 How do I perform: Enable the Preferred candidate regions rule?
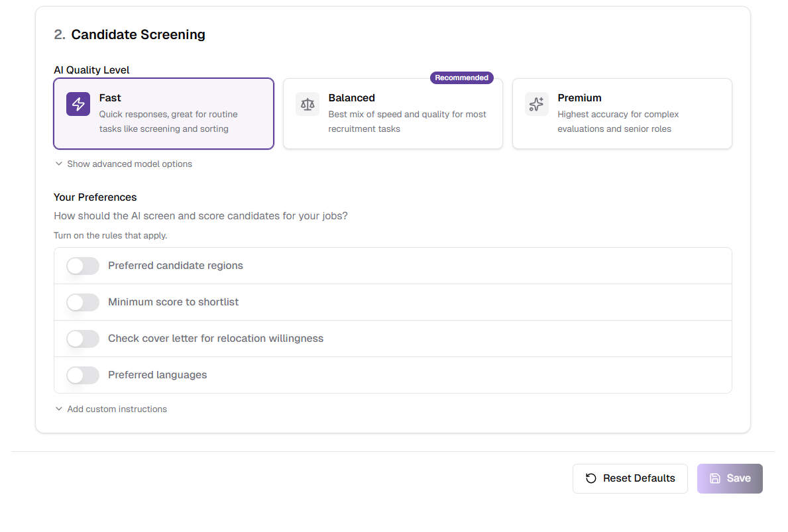[x=82, y=266]
